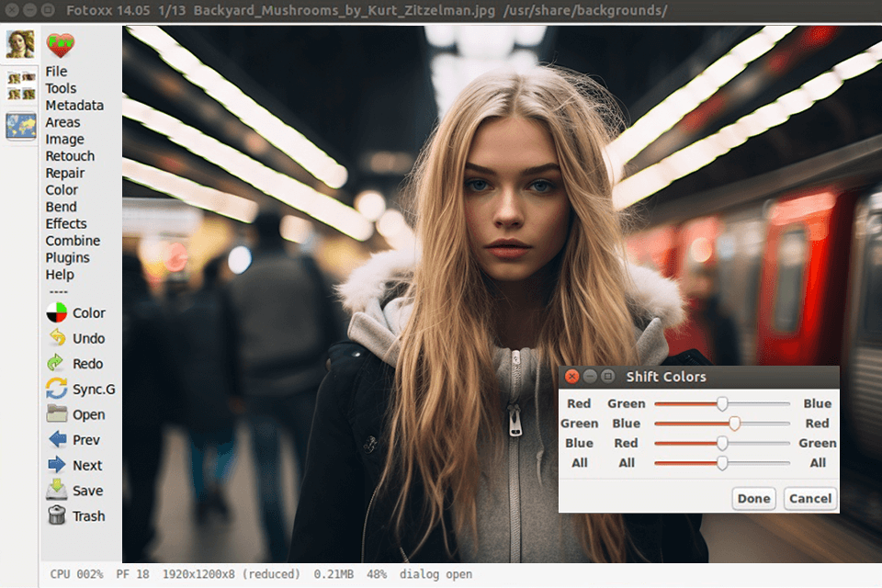The width and height of the screenshot is (882, 588).
Task: Click the All colors slider handle
Action: pos(722,463)
